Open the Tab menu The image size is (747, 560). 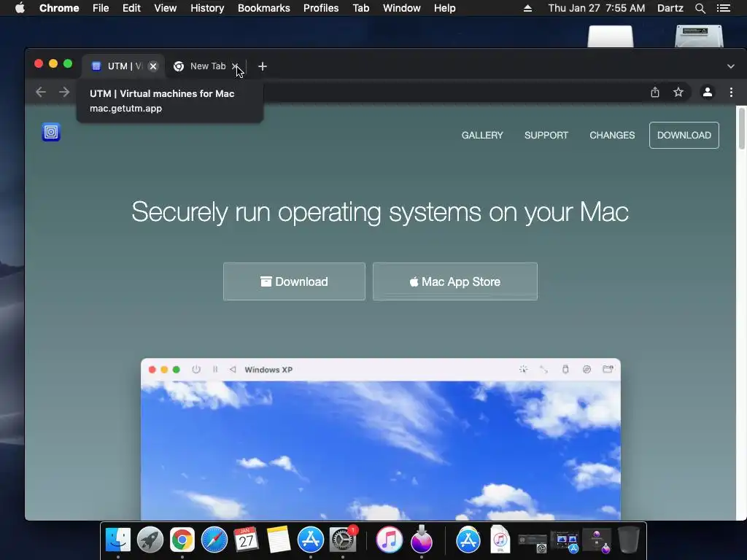pos(361,8)
